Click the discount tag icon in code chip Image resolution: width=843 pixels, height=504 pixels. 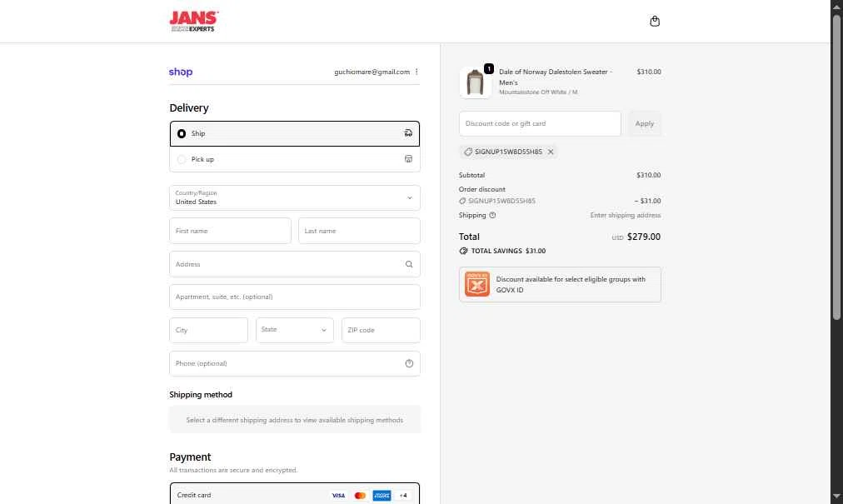coord(468,152)
